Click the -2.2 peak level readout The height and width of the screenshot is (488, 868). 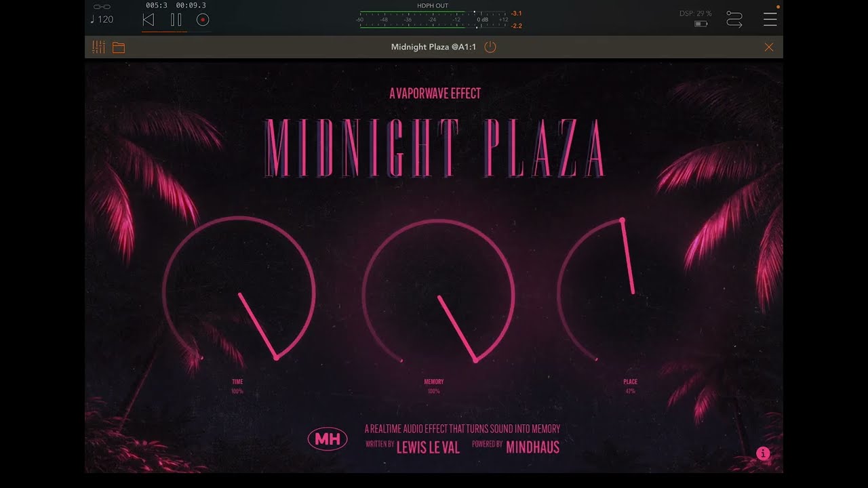pyautogui.click(x=516, y=26)
